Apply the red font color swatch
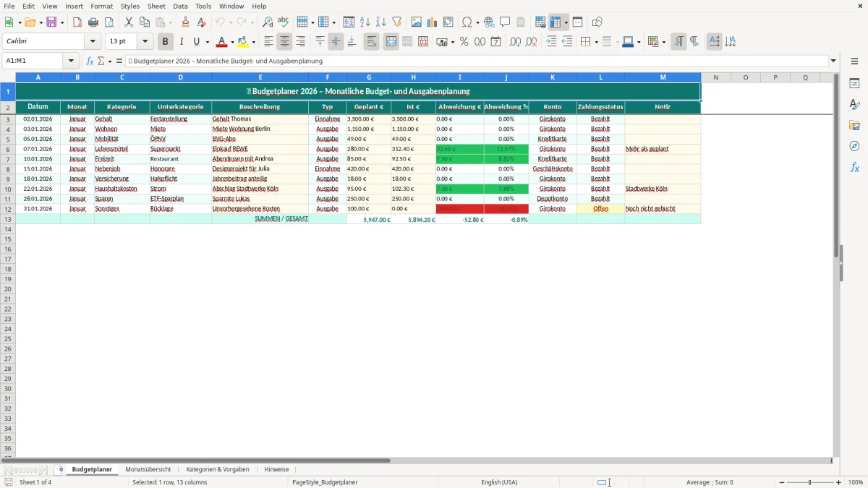The width and height of the screenshot is (868, 488). 221,42
